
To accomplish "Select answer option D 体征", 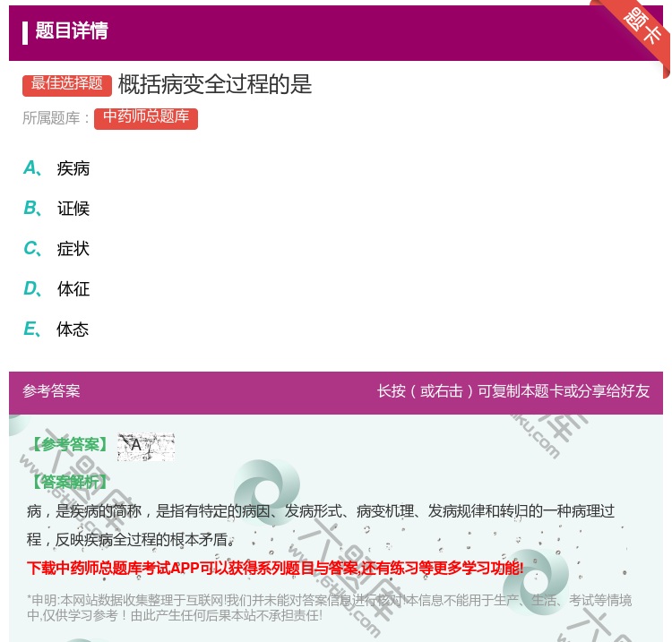I will pos(56,288).
